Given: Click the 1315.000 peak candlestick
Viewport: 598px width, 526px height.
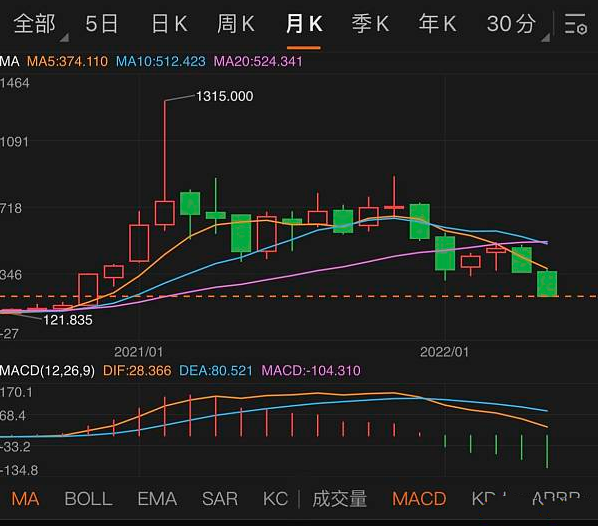Looking at the screenshot, I should pyautogui.click(x=165, y=213).
